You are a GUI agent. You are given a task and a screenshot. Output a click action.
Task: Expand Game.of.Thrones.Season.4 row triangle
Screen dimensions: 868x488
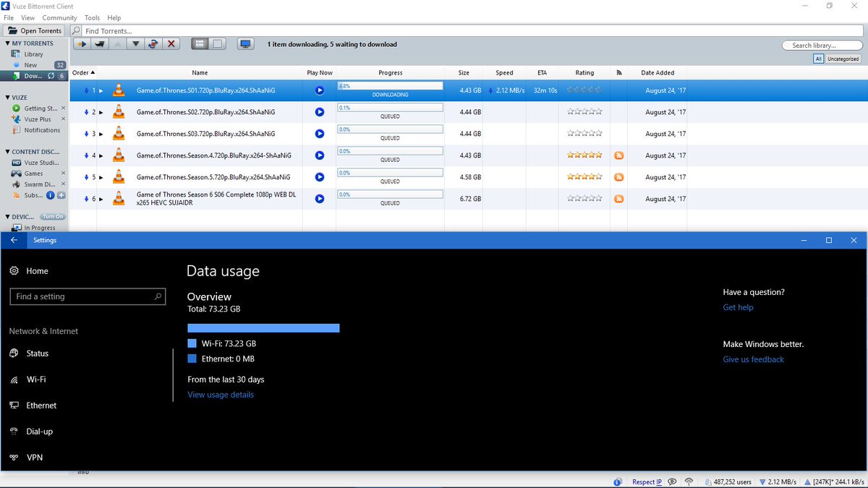click(101, 155)
